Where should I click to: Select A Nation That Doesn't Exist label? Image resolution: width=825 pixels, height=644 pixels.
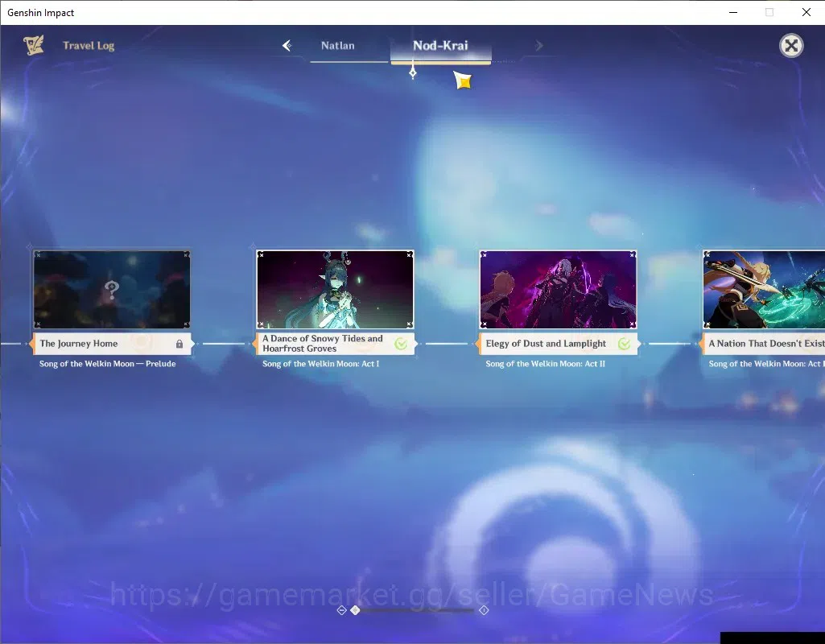pos(764,344)
